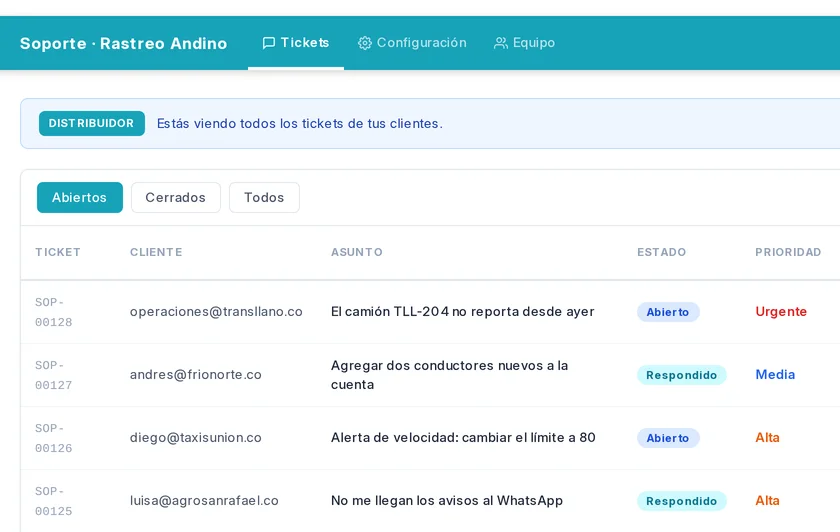Click Respondido status of SOP-00125

pyautogui.click(x=681, y=501)
